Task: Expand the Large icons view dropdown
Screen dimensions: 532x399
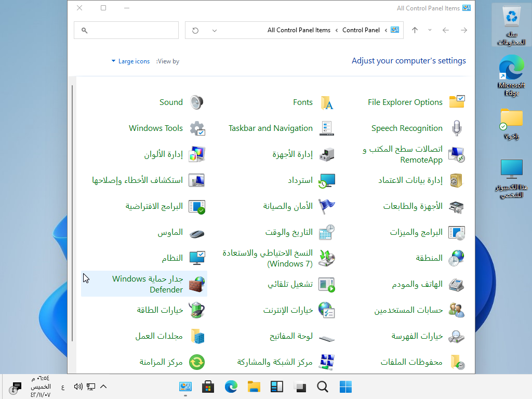Action: (x=130, y=61)
